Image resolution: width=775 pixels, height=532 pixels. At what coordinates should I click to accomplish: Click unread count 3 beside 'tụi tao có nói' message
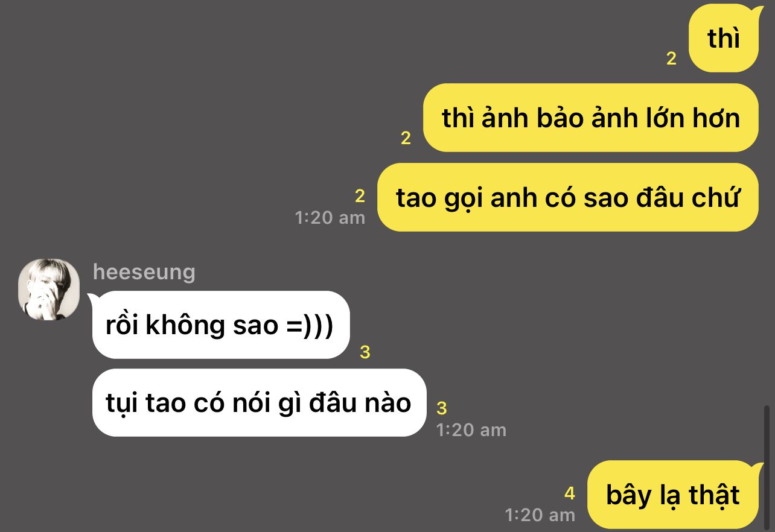442,408
